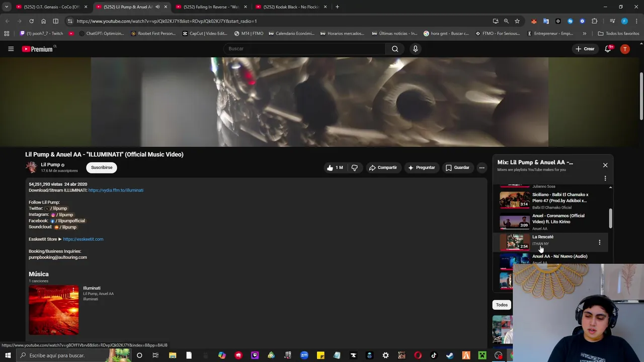
Task: Select the Todos filter chip
Action: pos(502,305)
